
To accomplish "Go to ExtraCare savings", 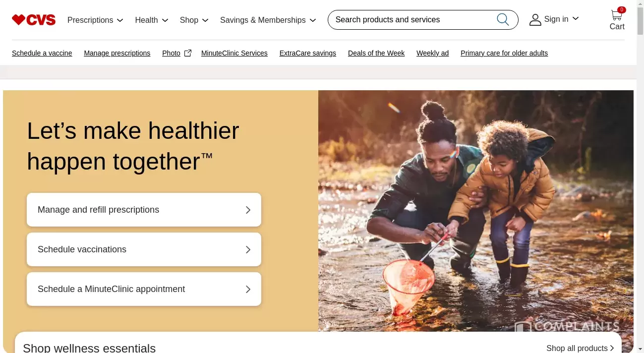I will click(x=308, y=53).
